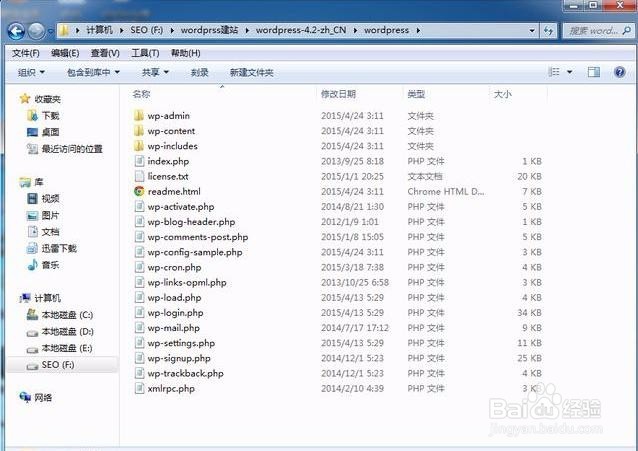Open the Edit menu (编辑)
The image size is (638, 451).
pyautogui.click(x=65, y=53)
